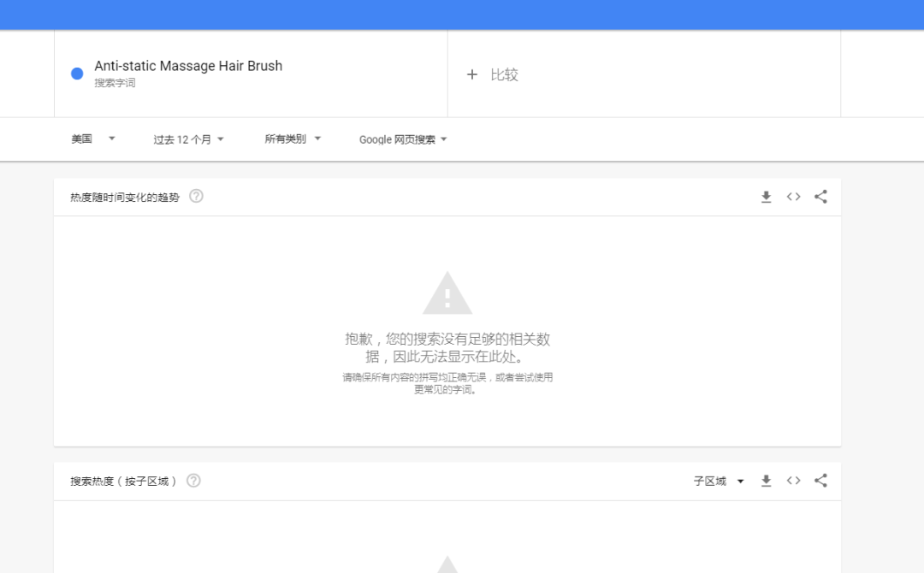Click the blue dot of the search term

(x=77, y=74)
